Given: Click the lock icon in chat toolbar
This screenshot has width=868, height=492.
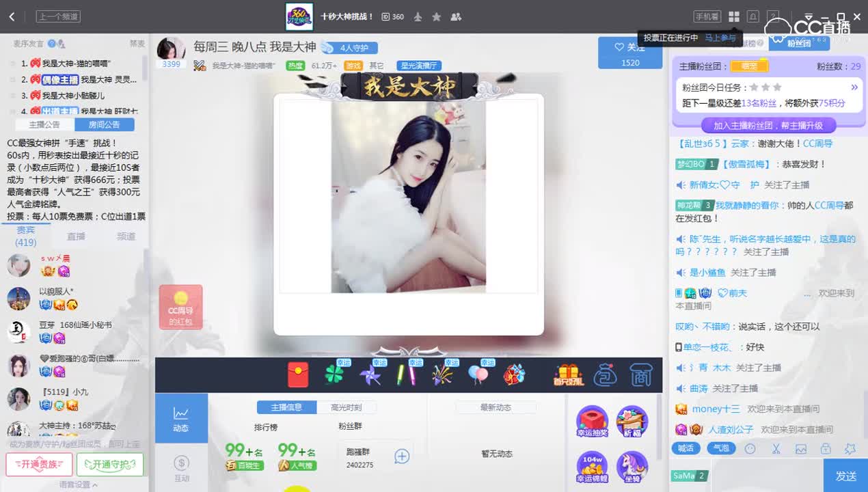Looking at the screenshot, I should click(x=826, y=449).
